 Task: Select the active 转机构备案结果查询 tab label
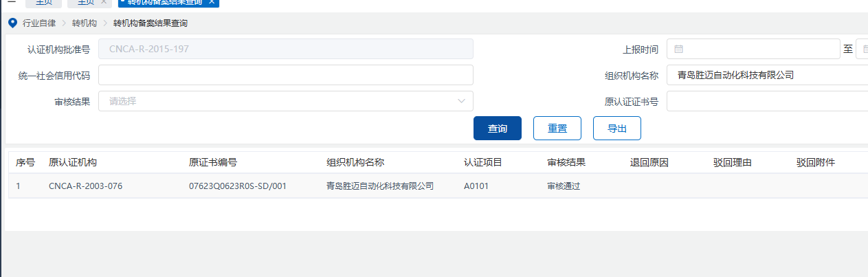click(164, 2)
